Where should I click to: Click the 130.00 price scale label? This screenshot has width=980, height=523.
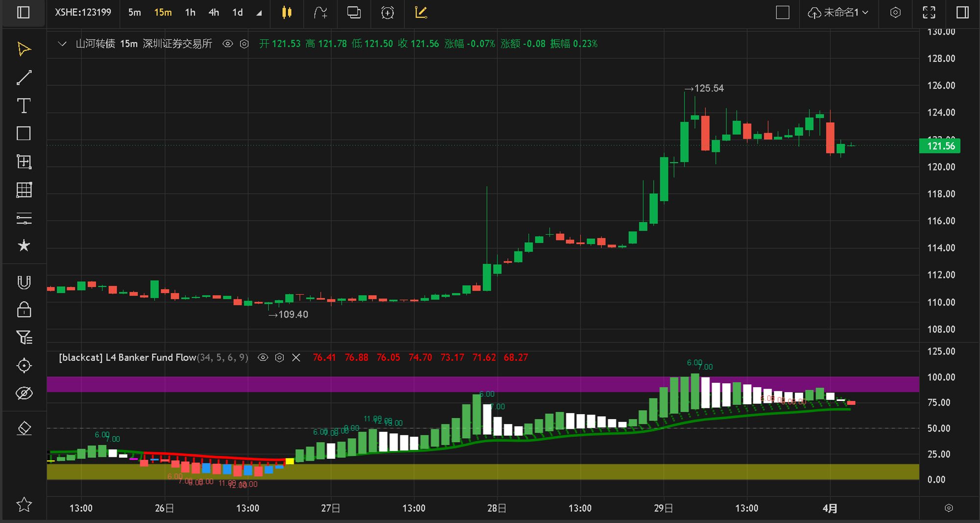941,32
